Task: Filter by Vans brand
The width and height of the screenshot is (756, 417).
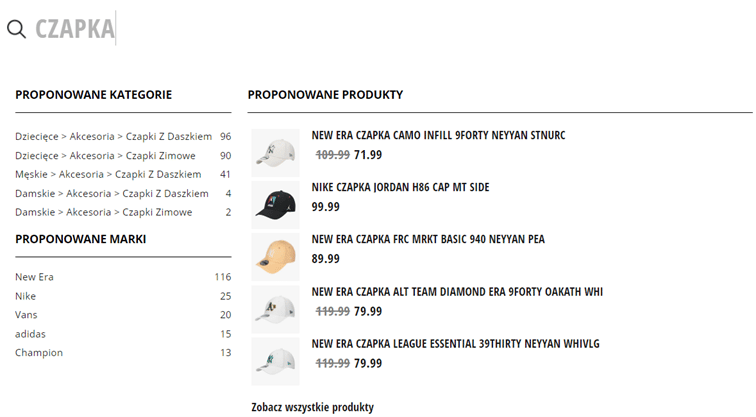Action: pos(123,315)
